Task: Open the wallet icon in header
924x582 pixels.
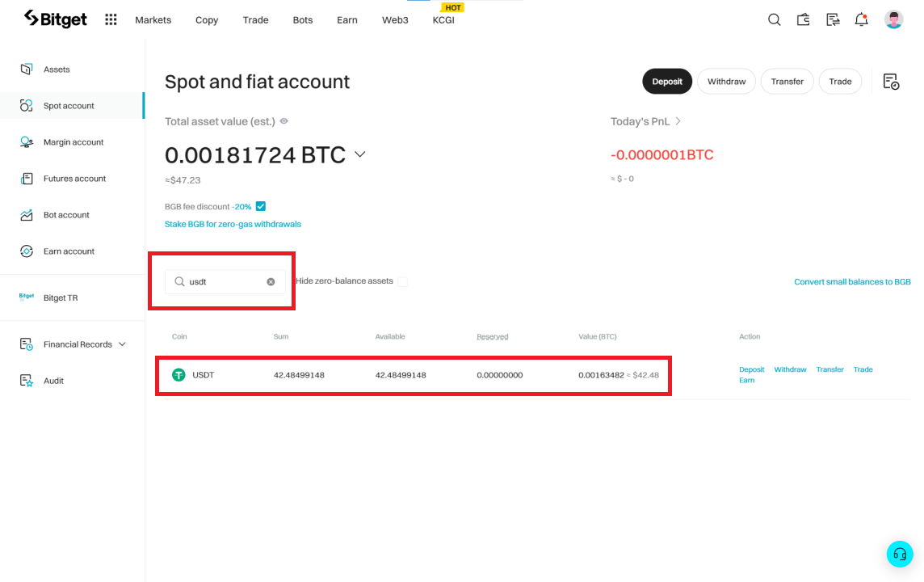Action: (x=803, y=19)
